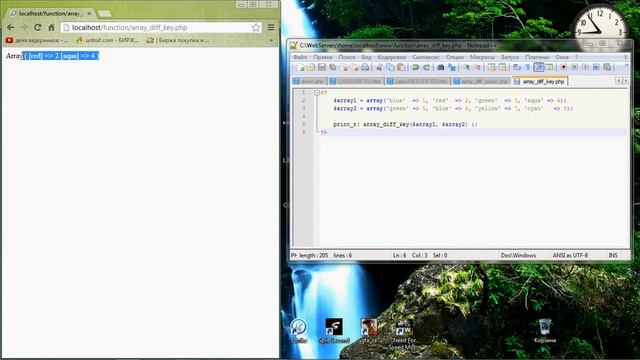
Task: Open utraf.com bookmark in Chrome
Action: point(108,40)
